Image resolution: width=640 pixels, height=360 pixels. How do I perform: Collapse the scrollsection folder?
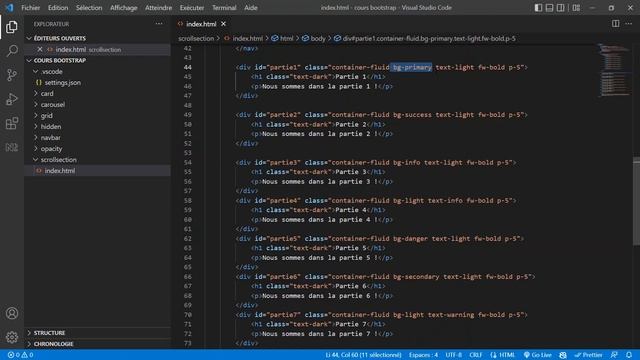[x=97, y=160]
